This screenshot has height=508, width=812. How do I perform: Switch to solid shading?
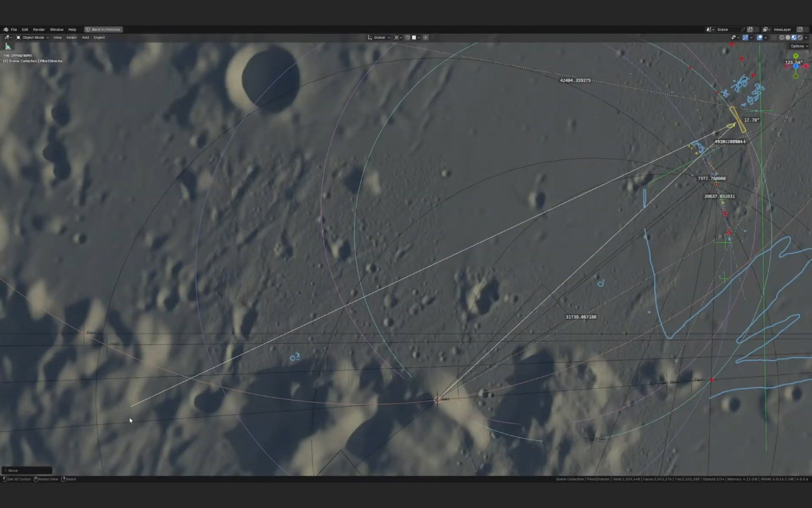(x=788, y=38)
